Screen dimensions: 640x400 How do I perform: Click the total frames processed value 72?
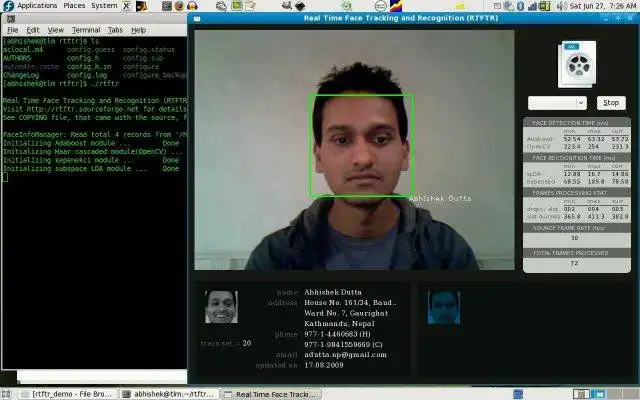(574, 263)
